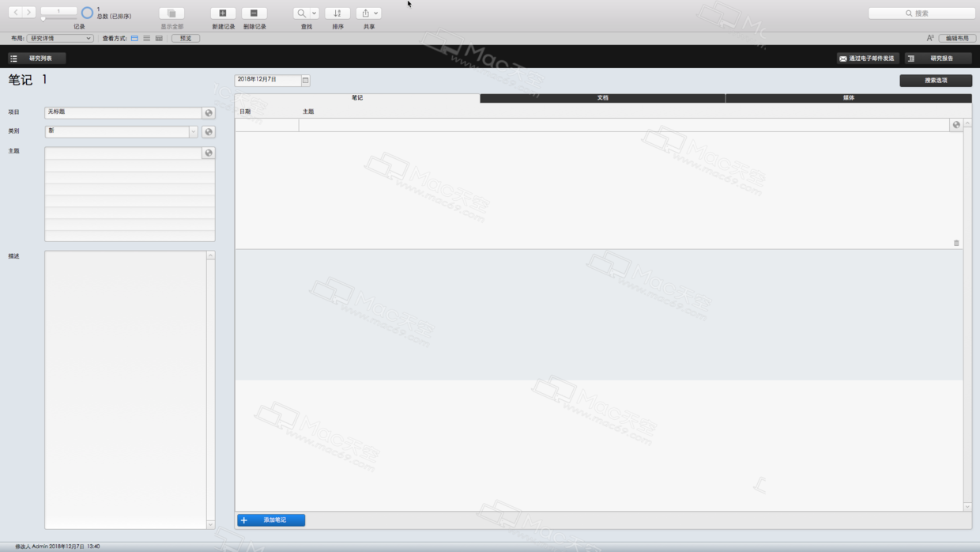
Task: Delete current record using 删除记录 icon
Action: point(254,13)
